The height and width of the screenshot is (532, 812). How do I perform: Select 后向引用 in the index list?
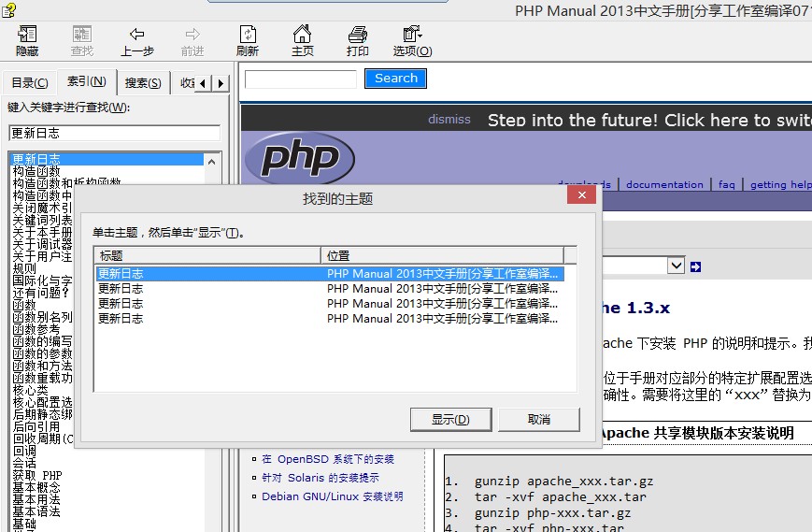click(36, 427)
